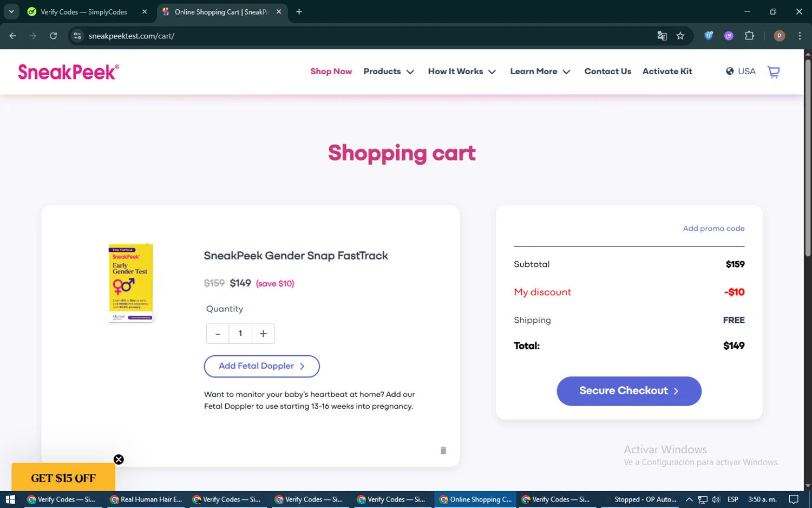
Task: Open Chrome three-dot menu
Action: pyautogui.click(x=800, y=36)
